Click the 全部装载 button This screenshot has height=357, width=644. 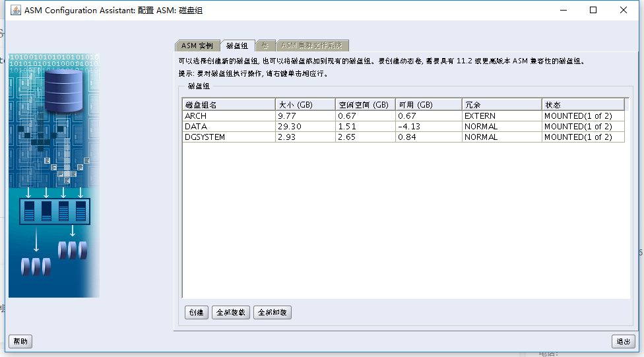231,313
